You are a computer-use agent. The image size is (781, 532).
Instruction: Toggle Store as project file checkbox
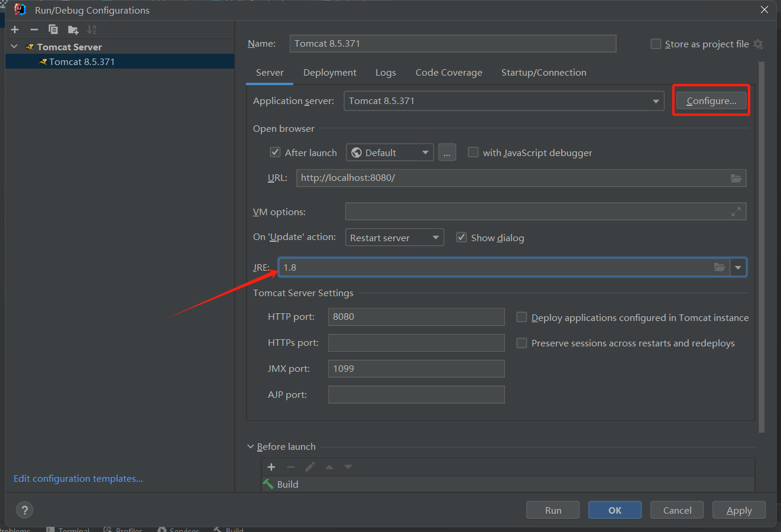tap(656, 44)
